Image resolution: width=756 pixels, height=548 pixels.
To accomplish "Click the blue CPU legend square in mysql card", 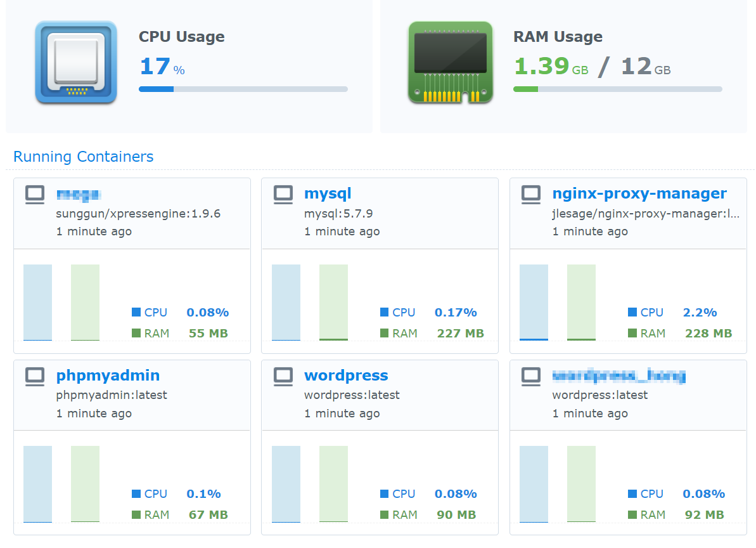I will click(x=384, y=312).
